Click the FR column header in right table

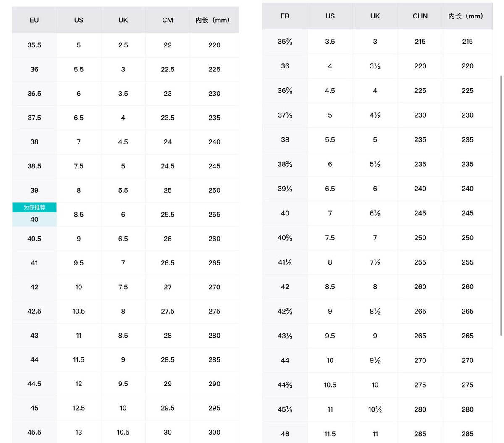click(285, 16)
